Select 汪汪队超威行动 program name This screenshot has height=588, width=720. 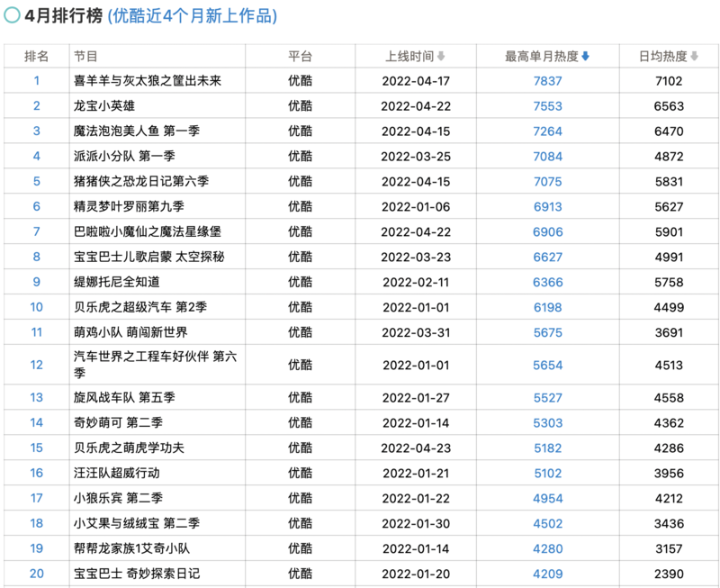click(117, 473)
